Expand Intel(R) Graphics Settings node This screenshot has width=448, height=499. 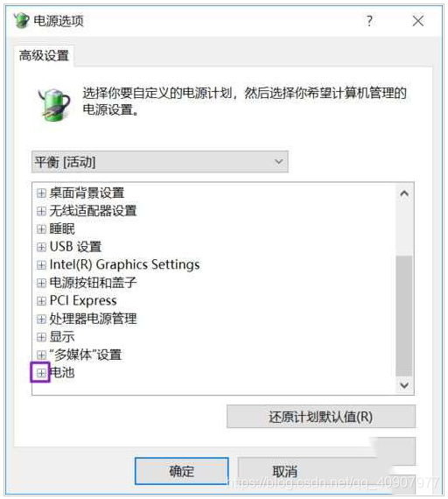(41, 264)
